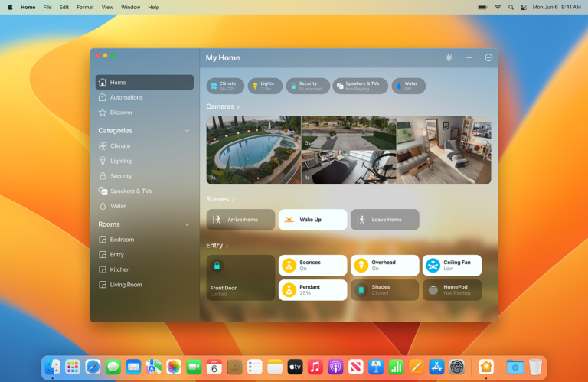This screenshot has height=382, width=588.
Task: Open Finder from the Dock
Action: (x=52, y=367)
